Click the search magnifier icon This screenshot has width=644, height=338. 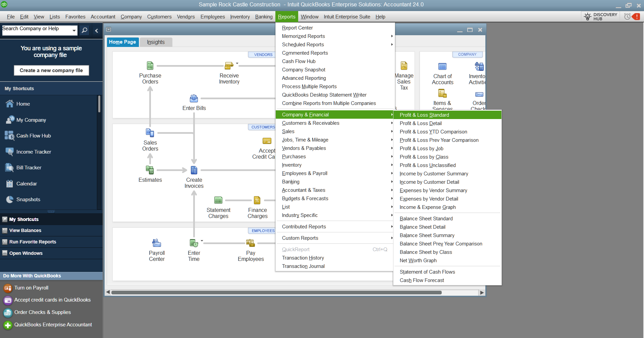pyautogui.click(x=85, y=30)
